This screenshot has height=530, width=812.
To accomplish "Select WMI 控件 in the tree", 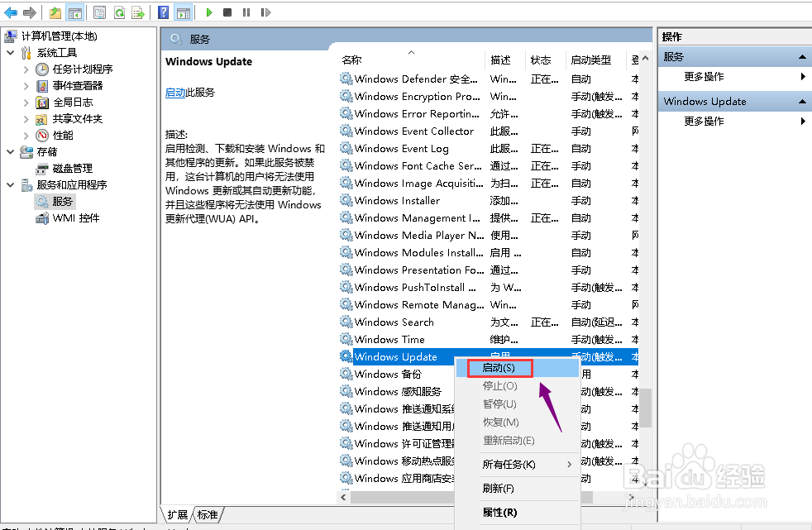I will (x=75, y=218).
